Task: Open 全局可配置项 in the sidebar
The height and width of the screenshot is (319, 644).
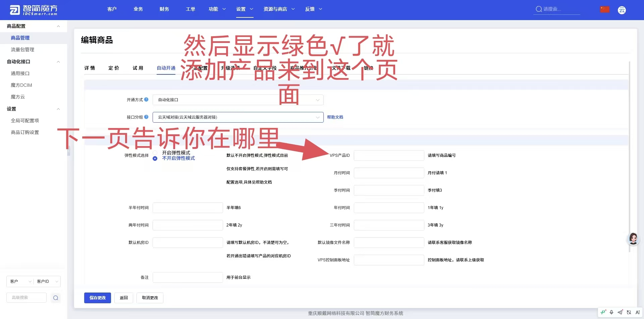Action: [x=25, y=121]
